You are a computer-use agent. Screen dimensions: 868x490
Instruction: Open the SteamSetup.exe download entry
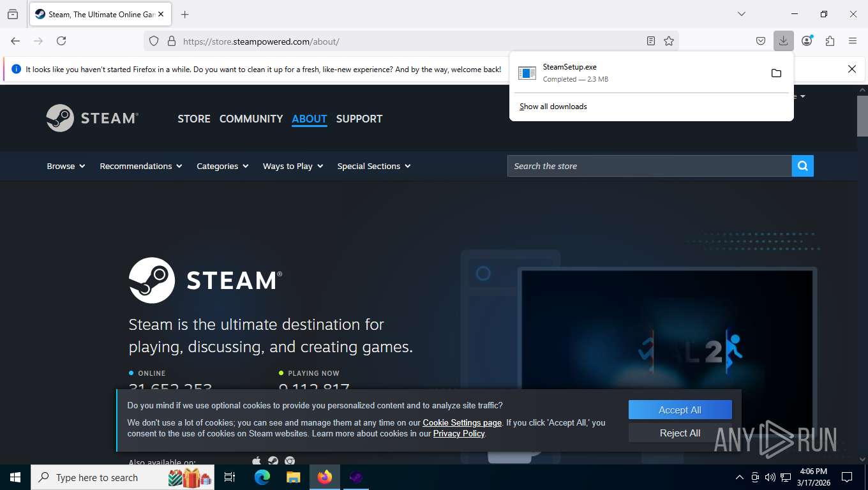click(638, 73)
